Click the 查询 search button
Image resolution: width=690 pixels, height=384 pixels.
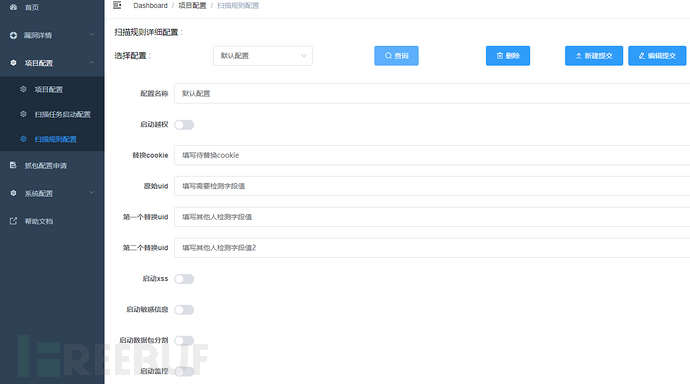(396, 56)
